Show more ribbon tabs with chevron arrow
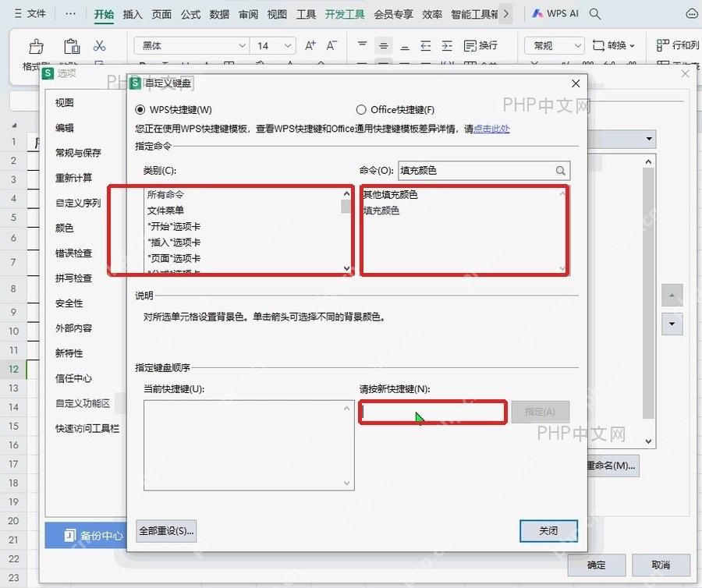Viewport: 702px width, 588px height. (x=506, y=14)
